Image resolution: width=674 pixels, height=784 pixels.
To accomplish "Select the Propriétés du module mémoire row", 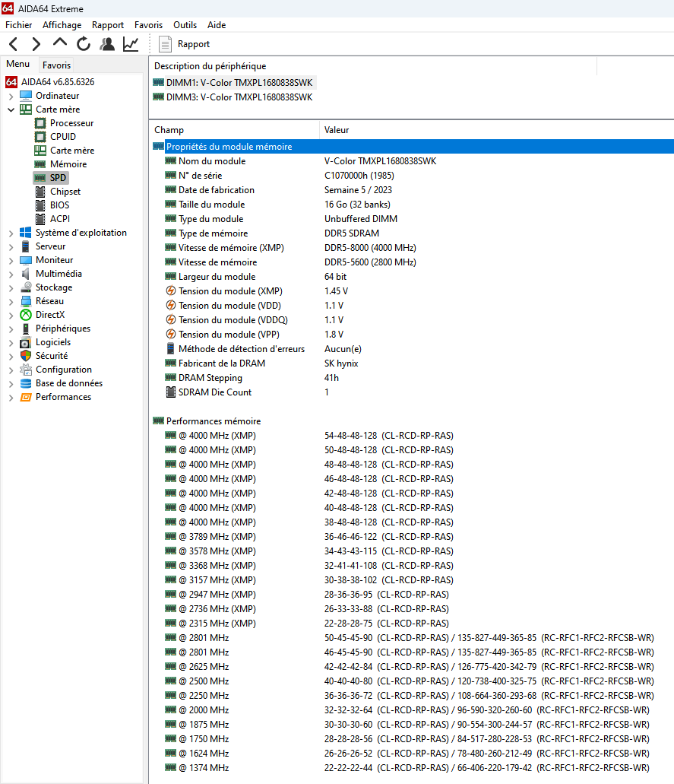I will (x=413, y=147).
